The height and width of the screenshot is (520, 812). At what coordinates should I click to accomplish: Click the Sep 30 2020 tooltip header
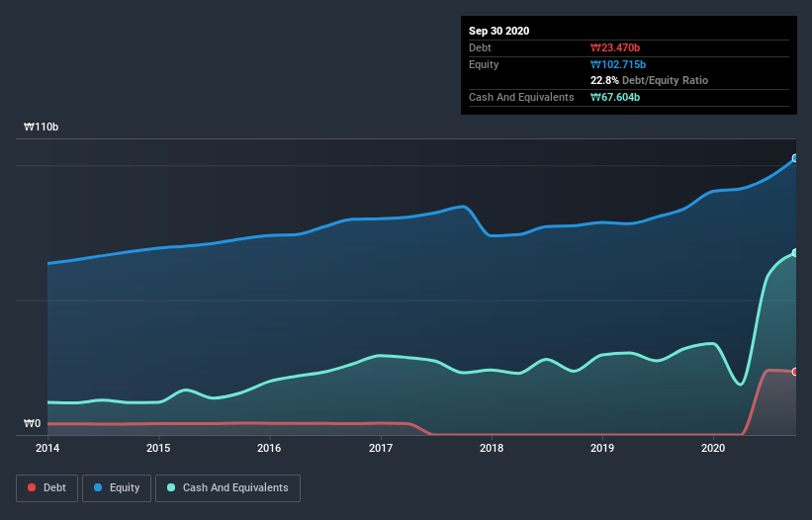pos(499,31)
